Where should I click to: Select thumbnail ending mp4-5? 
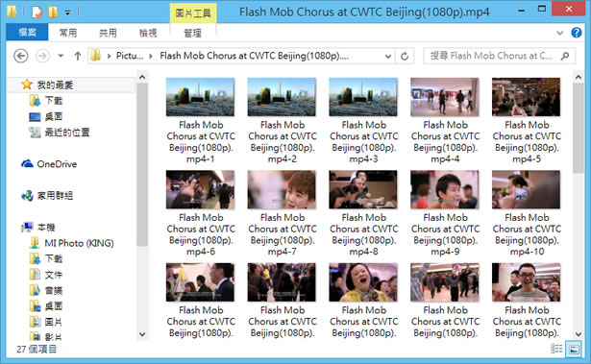[526, 97]
